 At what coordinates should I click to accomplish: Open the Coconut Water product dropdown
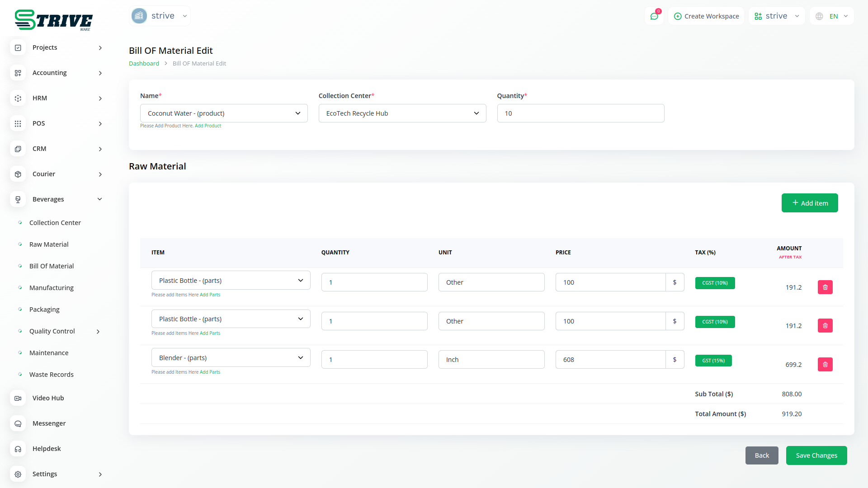[224, 113]
